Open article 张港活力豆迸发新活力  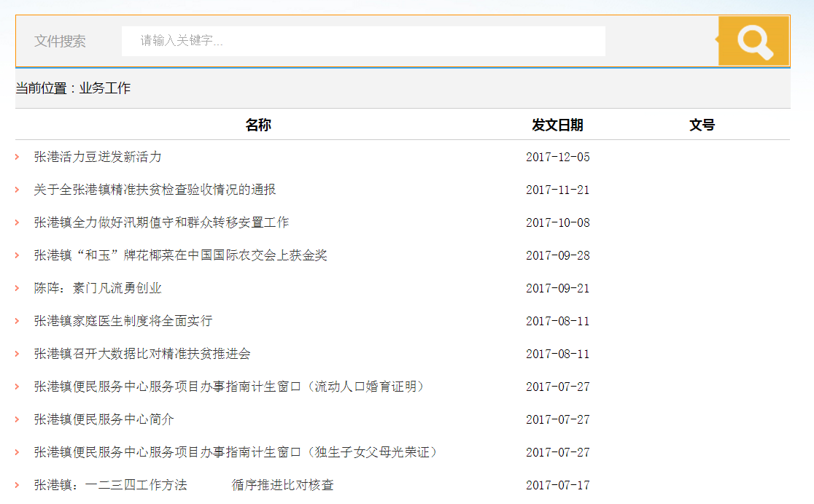pos(98,157)
